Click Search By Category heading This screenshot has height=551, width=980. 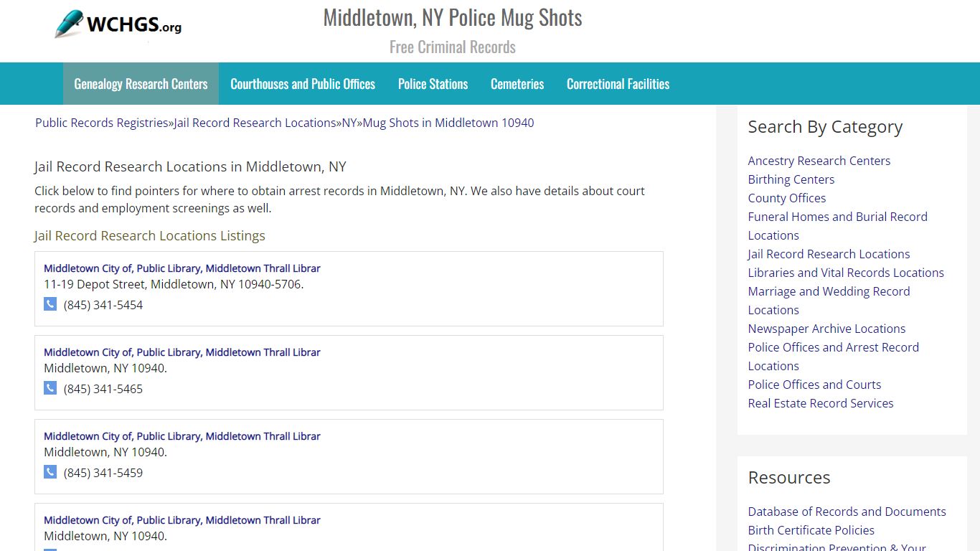[825, 127]
